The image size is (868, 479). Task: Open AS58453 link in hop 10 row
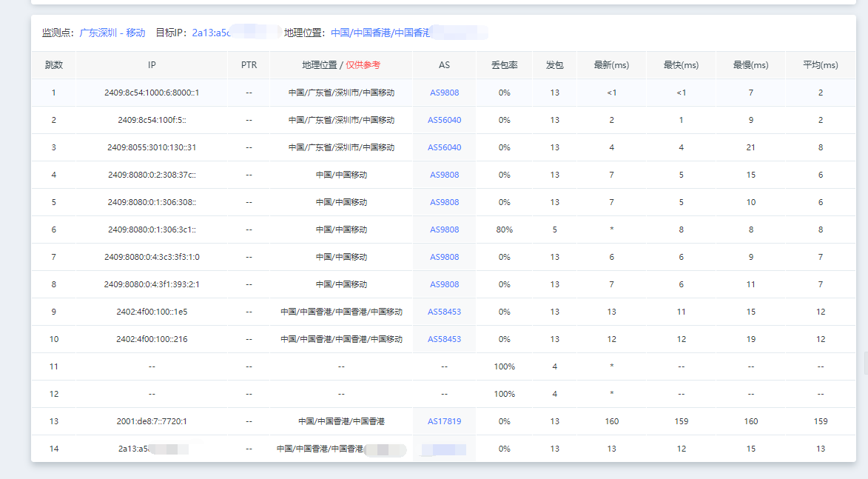point(444,339)
